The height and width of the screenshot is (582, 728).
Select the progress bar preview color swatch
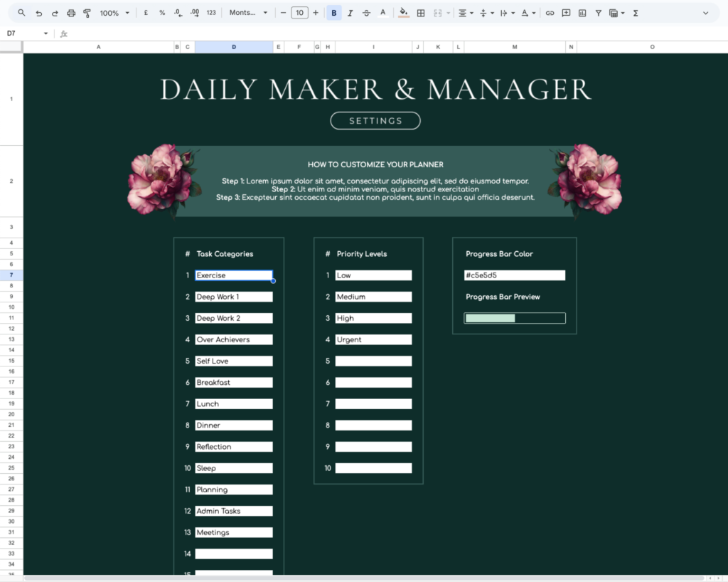pos(490,317)
